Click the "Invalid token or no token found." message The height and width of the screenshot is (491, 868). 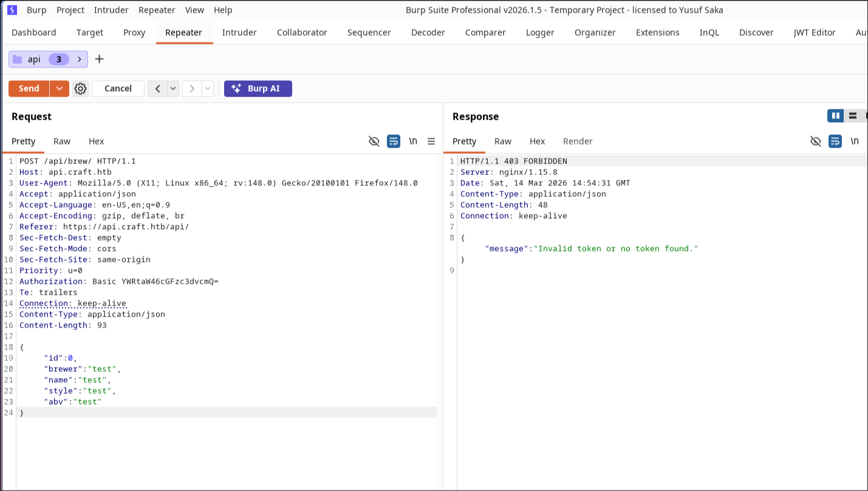click(616, 249)
